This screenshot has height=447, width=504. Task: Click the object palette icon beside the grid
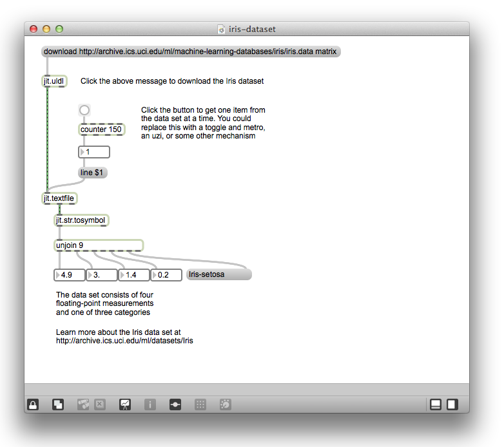pyautogui.click(x=226, y=404)
